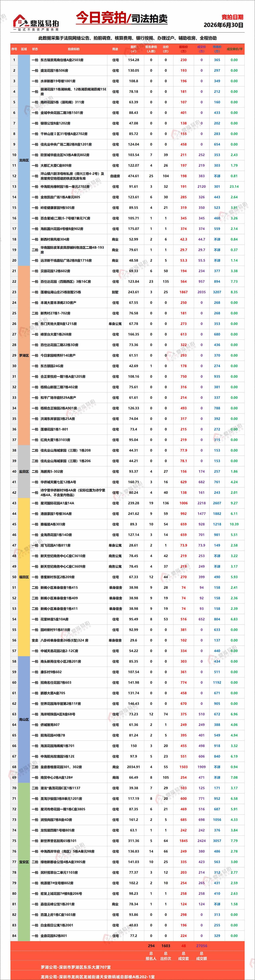This screenshot has width=255, height=980.
Task: Select the 罗湖区 district cell
Action: [x=24, y=355]
